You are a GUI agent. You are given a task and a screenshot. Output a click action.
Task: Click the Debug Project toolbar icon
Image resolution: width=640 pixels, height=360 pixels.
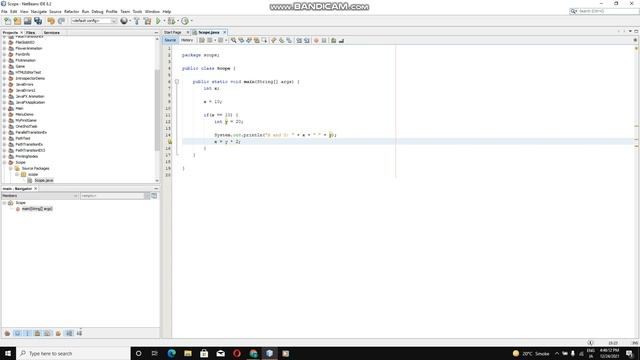171,21
